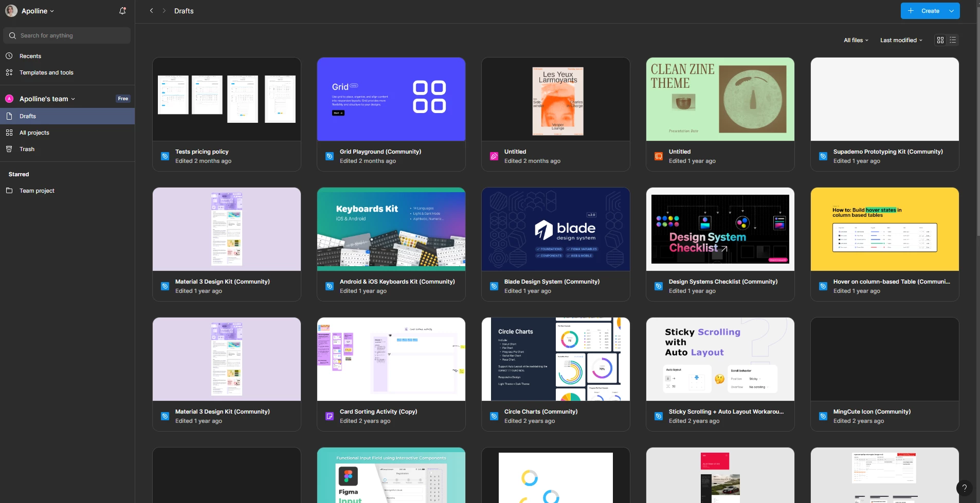Select 'Sticky Scrolling + Auto Layout Workarou...' name

[x=726, y=412]
